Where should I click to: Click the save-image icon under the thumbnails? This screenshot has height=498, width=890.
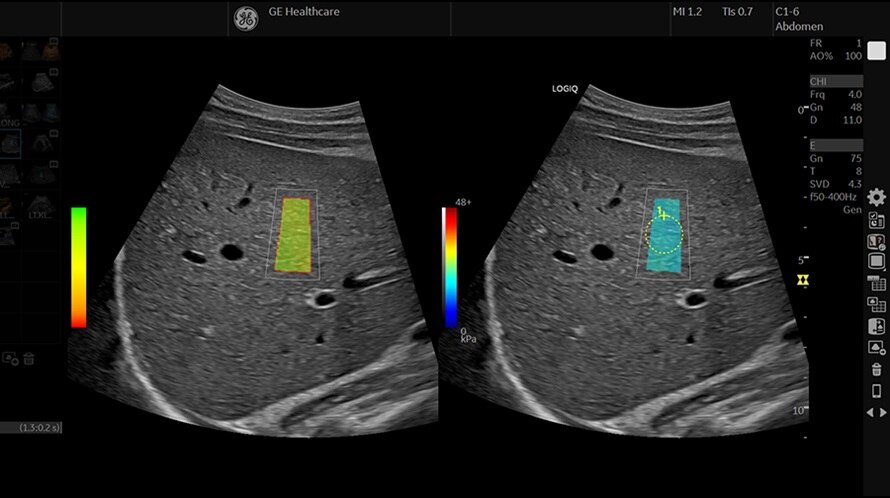(10, 359)
